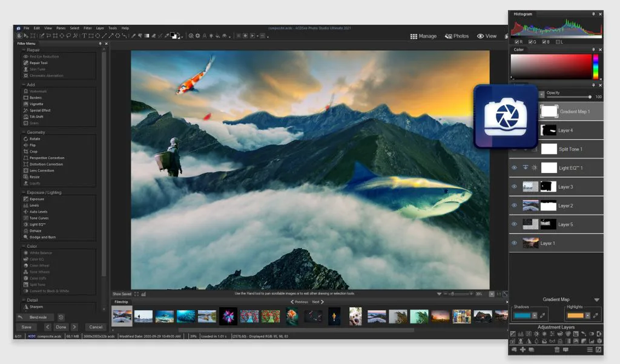This screenshot has height=364, width=620.
Task: Click the layer Opacity slider
Action: pyautogui.click(x=569, y=97)
